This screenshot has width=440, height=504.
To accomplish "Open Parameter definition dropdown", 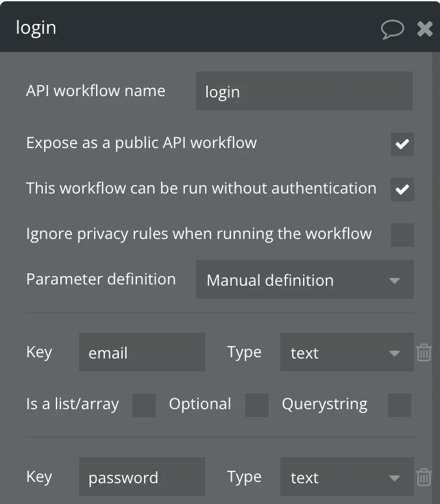I will point(305,279).
